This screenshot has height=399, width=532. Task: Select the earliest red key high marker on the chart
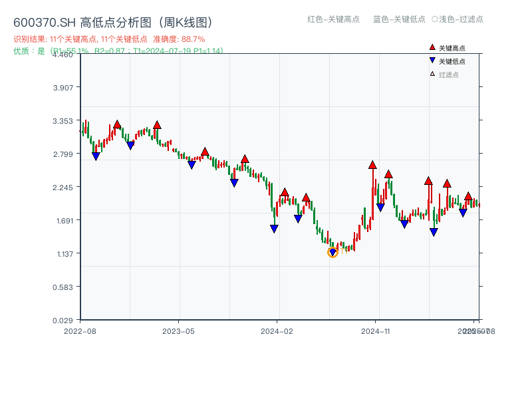coord(117,124)
